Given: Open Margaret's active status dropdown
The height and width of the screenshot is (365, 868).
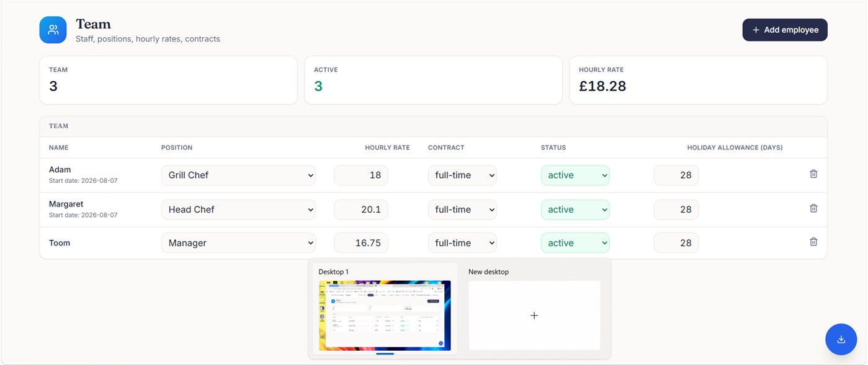Looking at the screenshot, I should [x=575, y=209].
